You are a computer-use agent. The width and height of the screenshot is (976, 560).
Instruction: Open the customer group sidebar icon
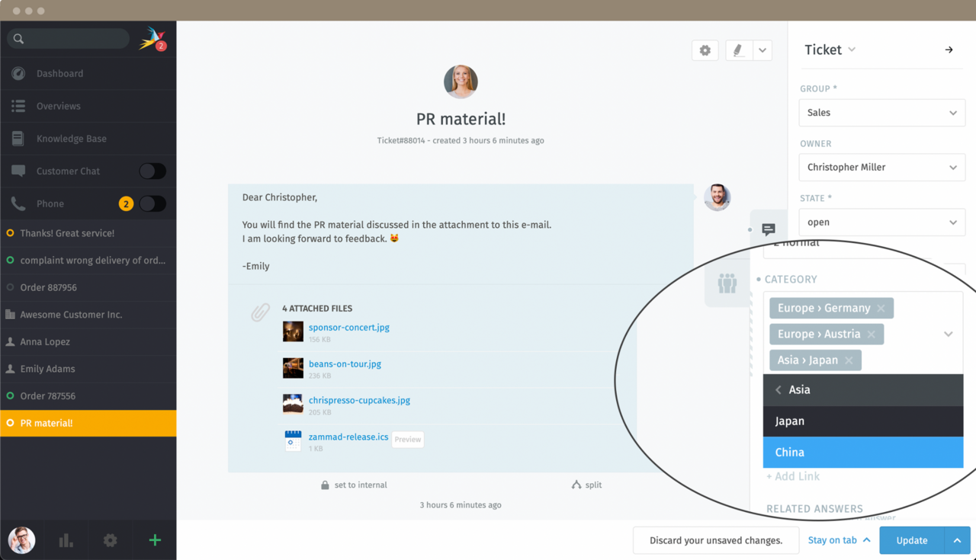point(727,283)
